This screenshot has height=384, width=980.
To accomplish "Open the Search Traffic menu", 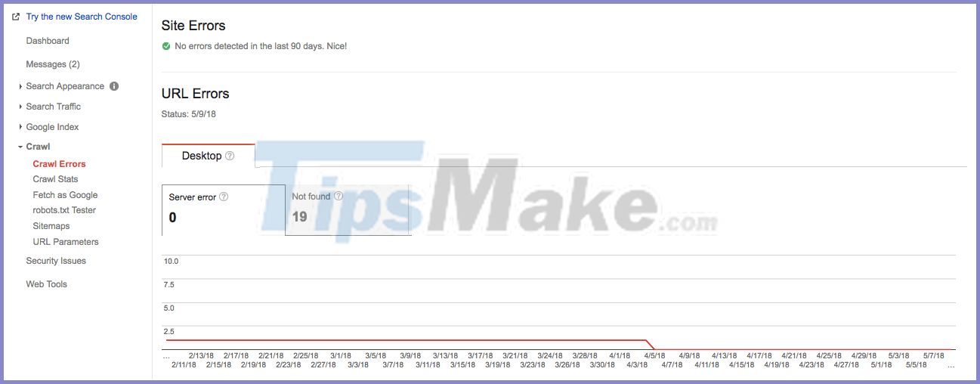I will pyautogui.click(x=54, y=107).
